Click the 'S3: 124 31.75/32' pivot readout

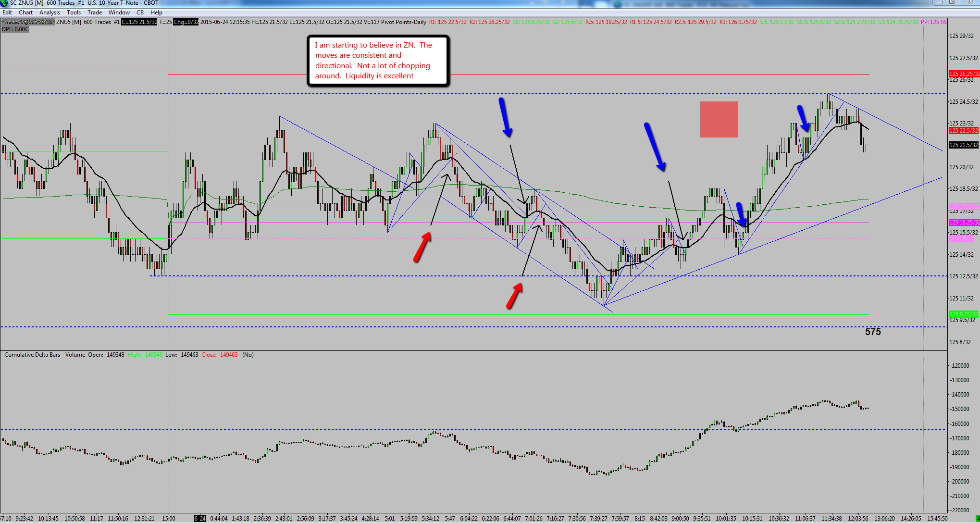pyautogui.click(x=898, y=22)
